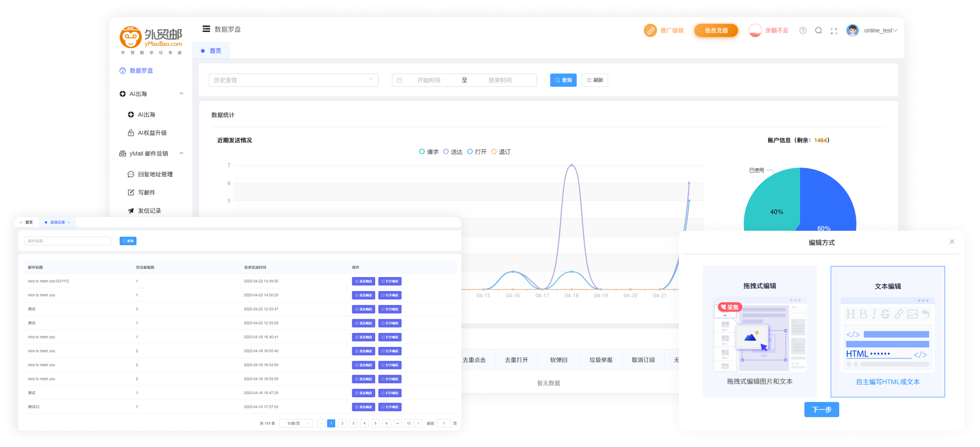Click 送达响应 for 测试22 row
The width and height of the screenshot is (980, 447).
(363, 407)
